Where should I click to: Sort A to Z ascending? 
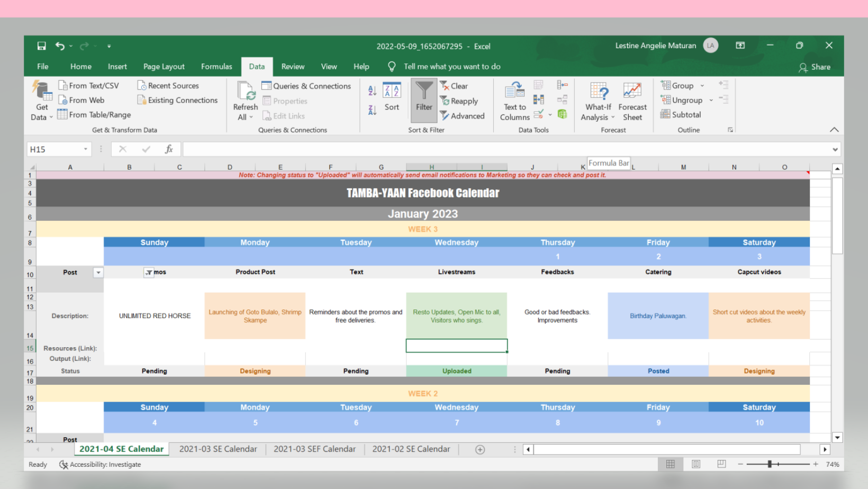point(372,90)
